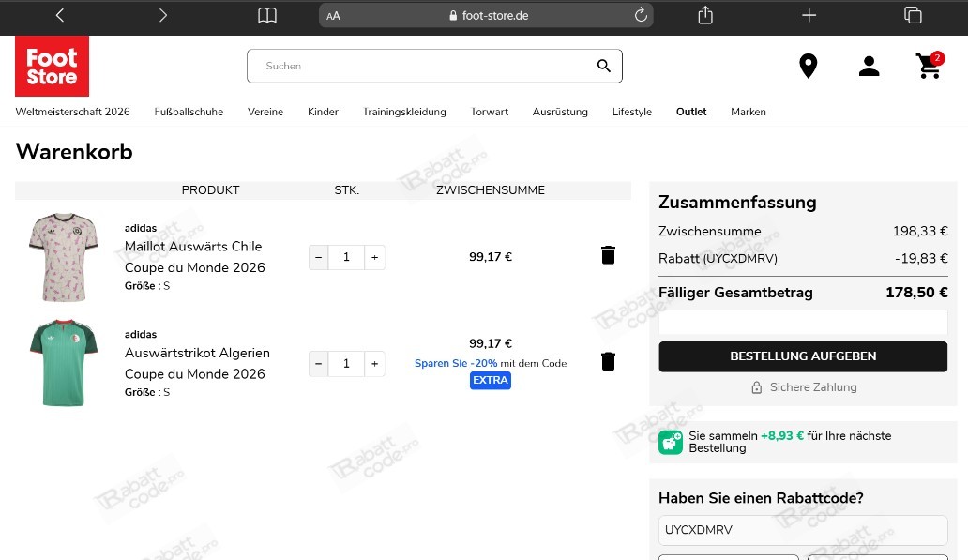Open the shopping cart icon
The image size is (968, 560).
tap(930, 66)
